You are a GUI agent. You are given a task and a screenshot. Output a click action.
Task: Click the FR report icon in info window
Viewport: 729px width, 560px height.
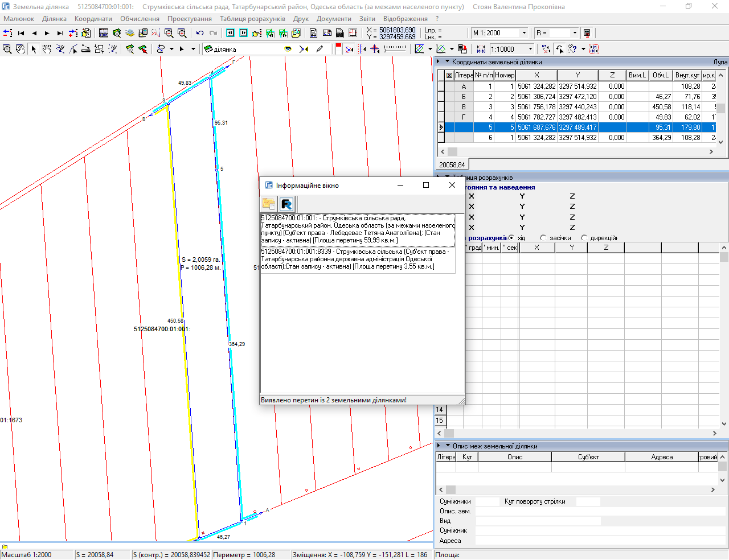click(x=286, y=204)
